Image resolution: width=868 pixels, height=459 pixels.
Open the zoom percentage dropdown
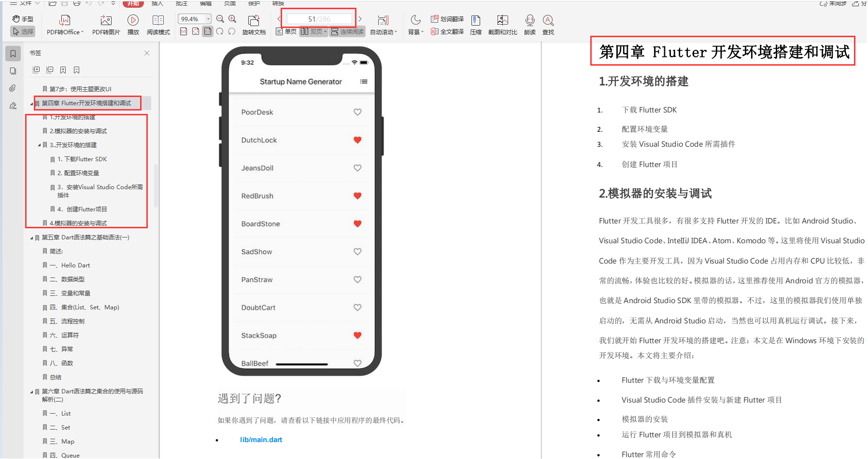208,19
